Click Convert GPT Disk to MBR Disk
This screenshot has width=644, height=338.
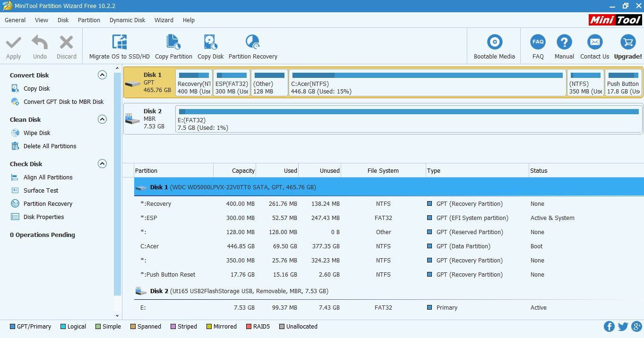64,101
